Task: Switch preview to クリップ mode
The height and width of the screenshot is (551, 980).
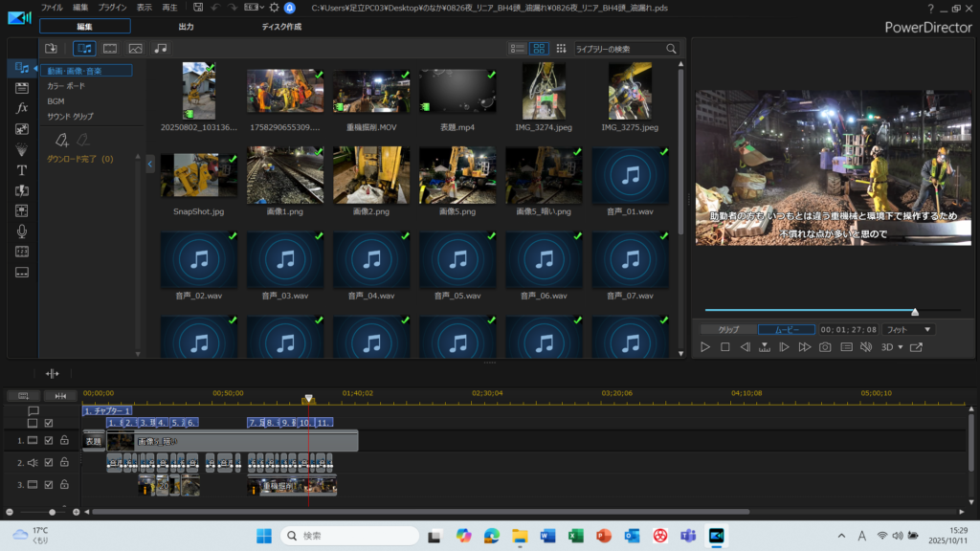Action: click(728, 329)
